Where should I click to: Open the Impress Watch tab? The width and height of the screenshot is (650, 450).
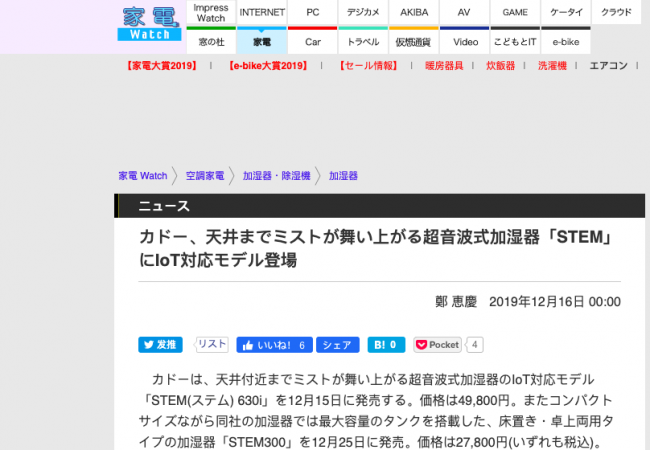[x=211, y=13]
